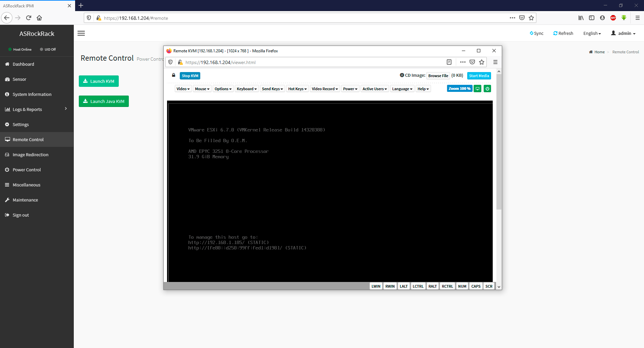Open the Hot Keys dropdown
The height and width of the screenshot is (348, 644).
[x=298, y=89]
